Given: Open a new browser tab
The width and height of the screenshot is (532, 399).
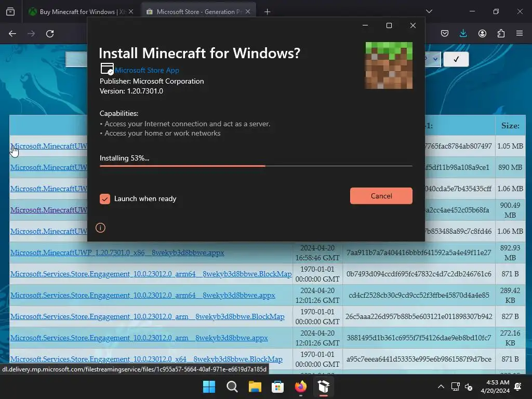Looking at the screenshot, I should (268, 12).
